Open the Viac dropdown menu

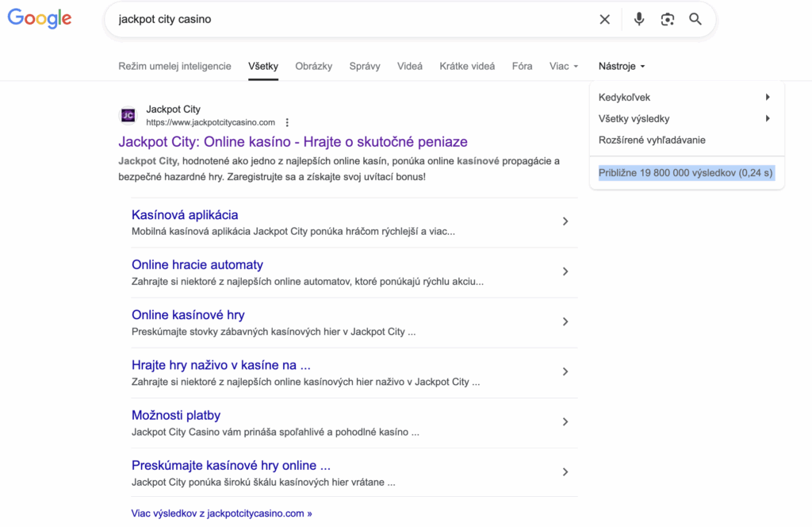point(564,66)
